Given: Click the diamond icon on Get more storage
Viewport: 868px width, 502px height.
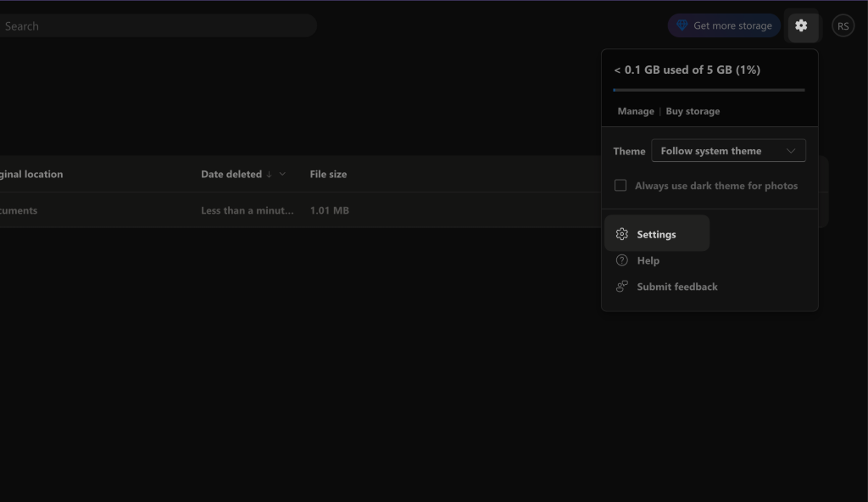Looking at the screenshot, I should point(682,25).
